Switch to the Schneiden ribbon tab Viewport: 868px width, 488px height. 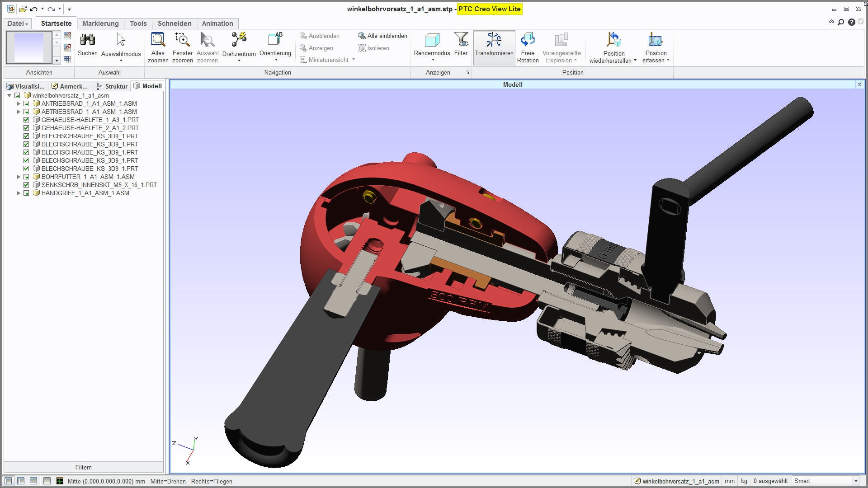[x=175, y=23]
